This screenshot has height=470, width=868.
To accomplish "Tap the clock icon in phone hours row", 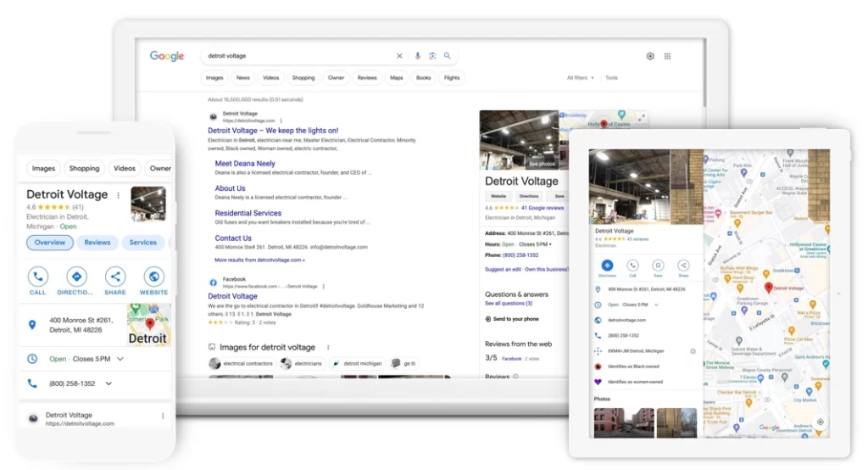I will [32, 359].
